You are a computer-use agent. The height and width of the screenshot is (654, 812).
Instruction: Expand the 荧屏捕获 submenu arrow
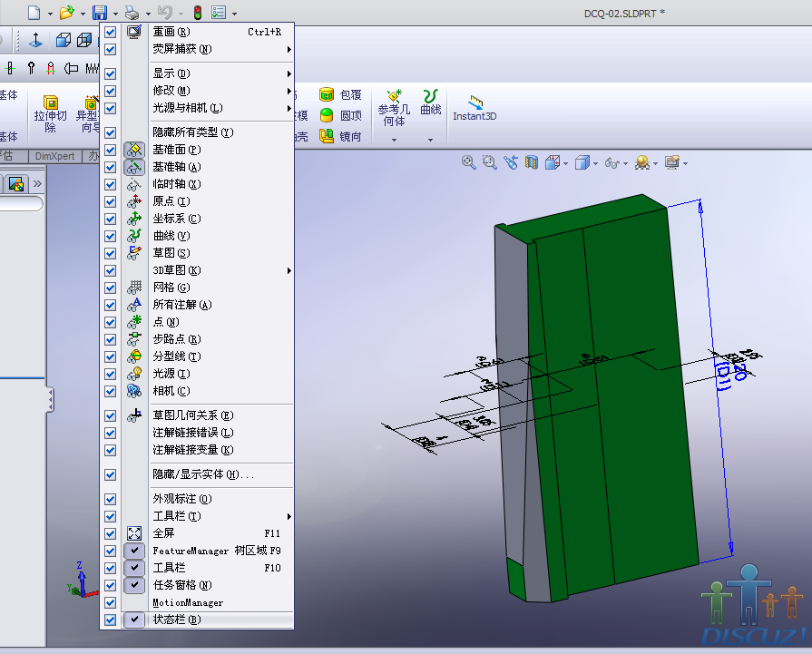(289, 49)
